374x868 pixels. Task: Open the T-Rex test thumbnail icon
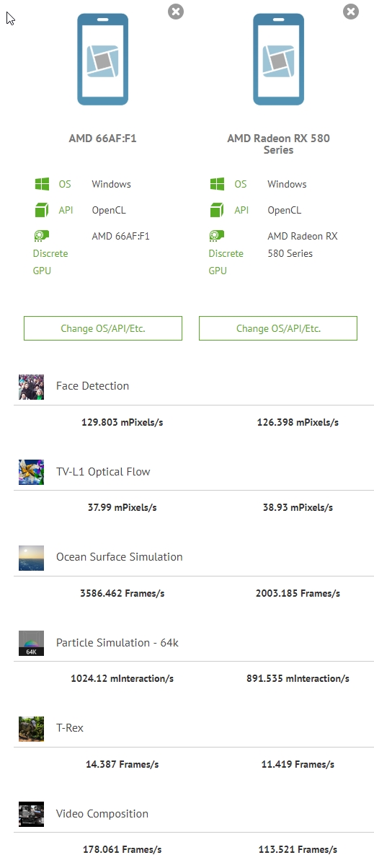pos(31,729)
